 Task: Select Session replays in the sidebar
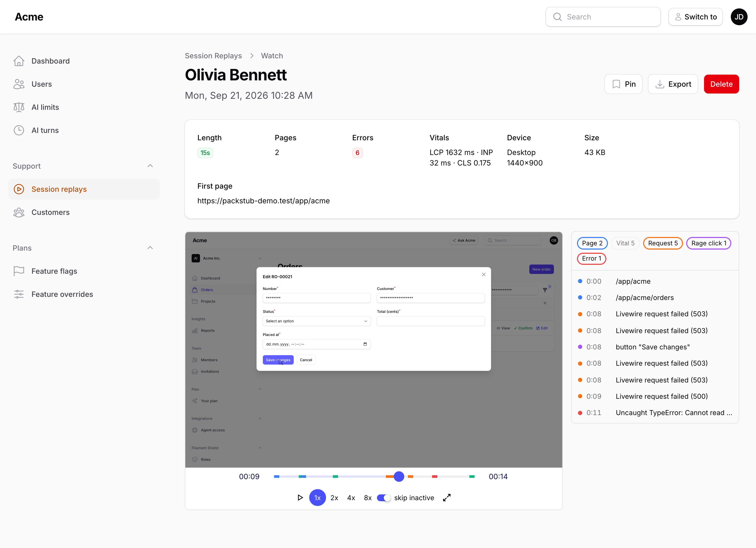coord(84,189)
